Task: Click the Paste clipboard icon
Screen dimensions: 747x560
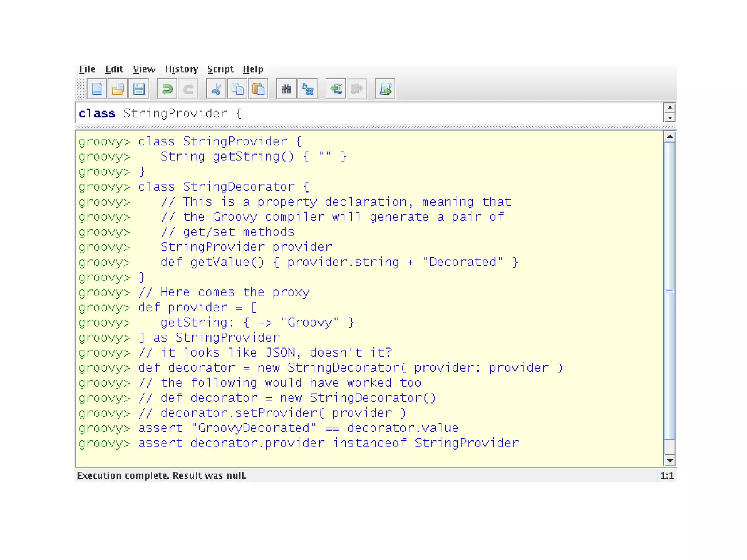Action: point(258,89)
